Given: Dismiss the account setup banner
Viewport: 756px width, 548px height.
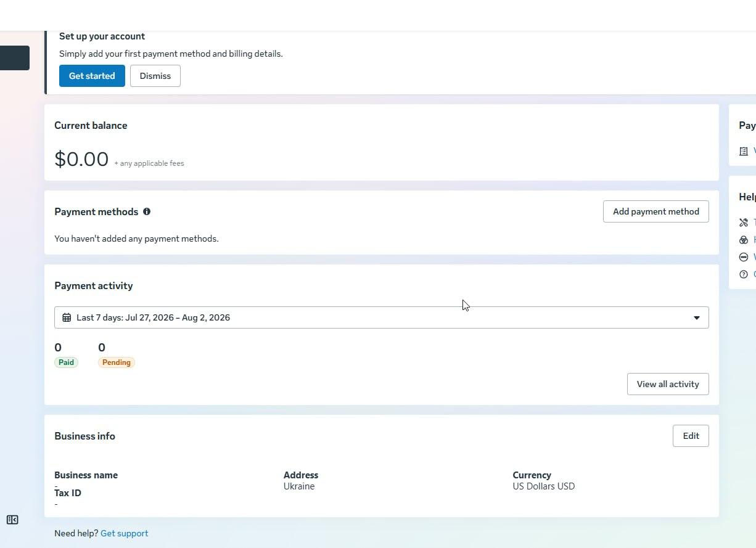Looking at the screenshot, I should coord(155,76).
